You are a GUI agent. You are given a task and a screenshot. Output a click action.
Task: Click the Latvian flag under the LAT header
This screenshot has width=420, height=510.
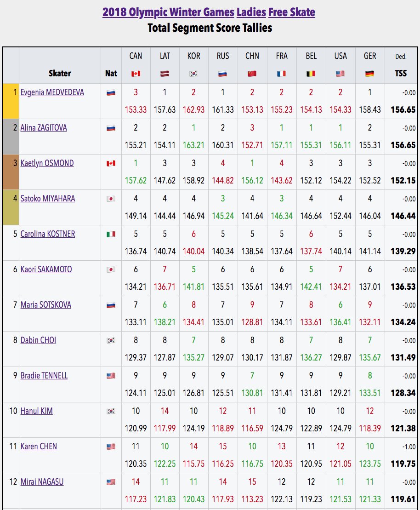(x=165, y=74)
